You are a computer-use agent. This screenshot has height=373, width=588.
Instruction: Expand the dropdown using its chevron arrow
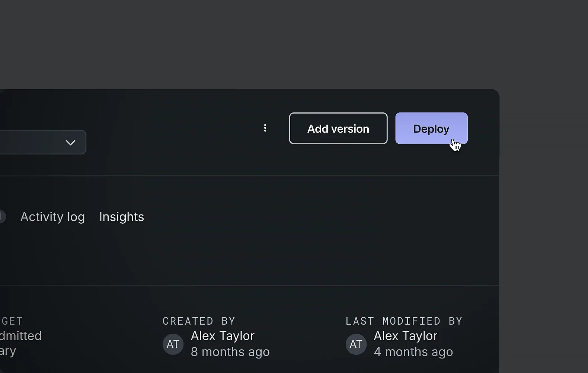70,143
